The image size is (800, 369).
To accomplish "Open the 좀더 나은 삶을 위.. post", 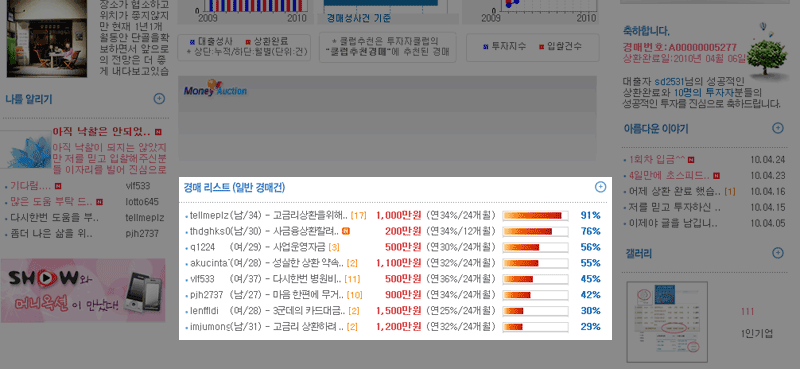I will click(52, 234).
